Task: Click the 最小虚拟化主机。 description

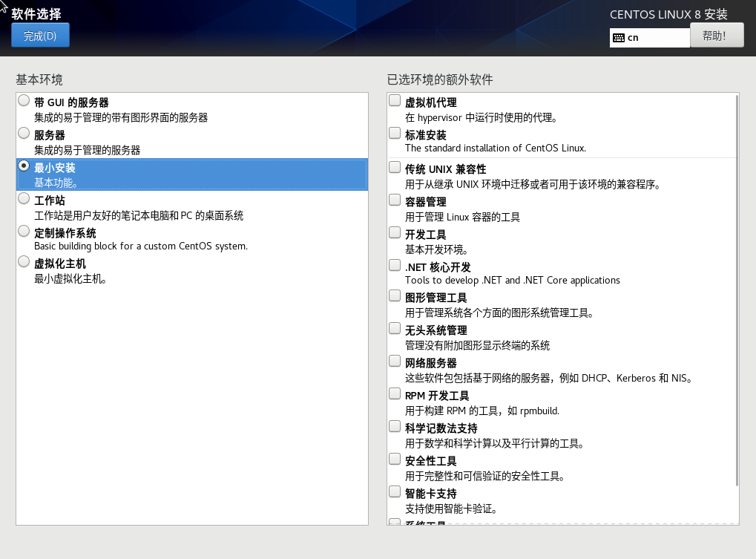Action: pos(70,279)
